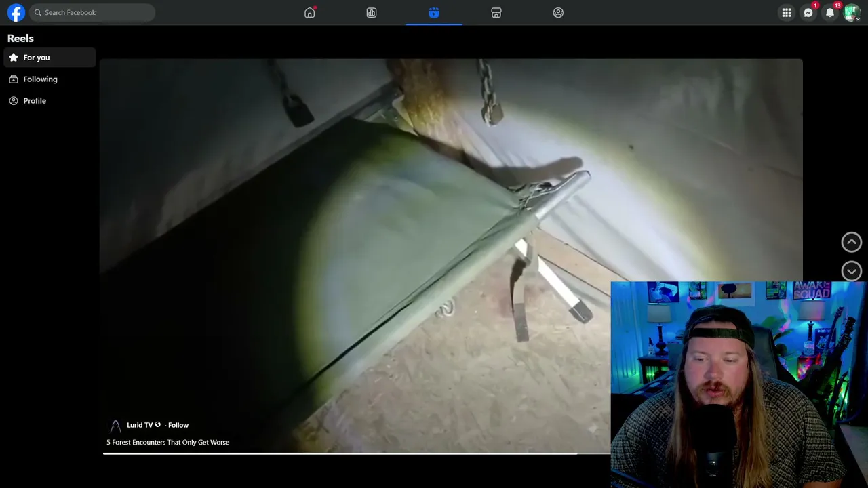The image size is (868, 488).
Task: Click the For you star icon
Action: (x=14, y=58)
